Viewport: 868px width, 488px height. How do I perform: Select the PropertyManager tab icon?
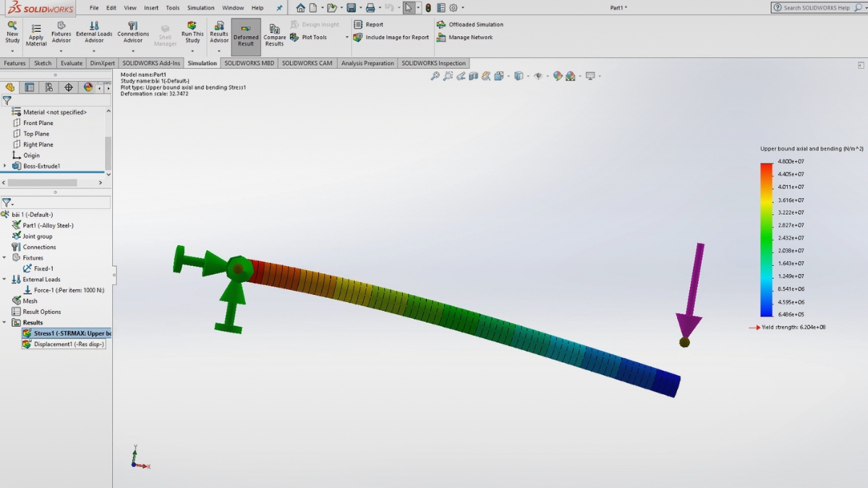[x=30, y=87]
